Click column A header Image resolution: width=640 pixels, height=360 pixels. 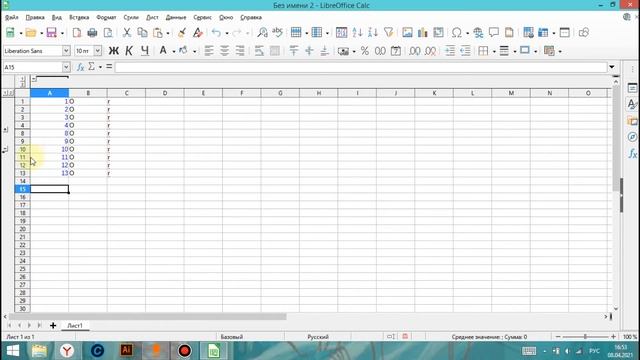coord(49,93)
